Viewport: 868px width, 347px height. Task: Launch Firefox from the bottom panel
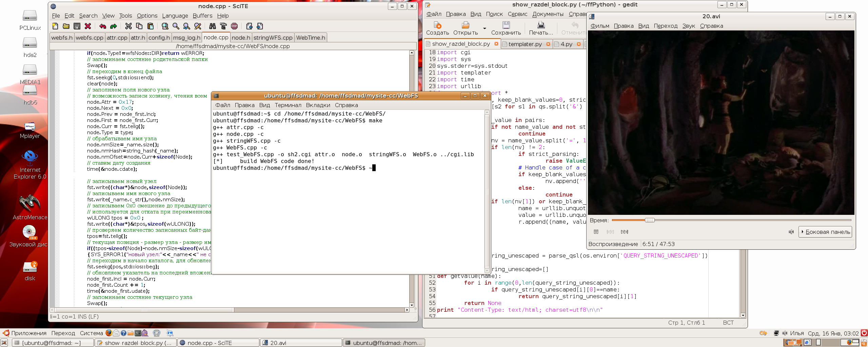click(108, 333)
